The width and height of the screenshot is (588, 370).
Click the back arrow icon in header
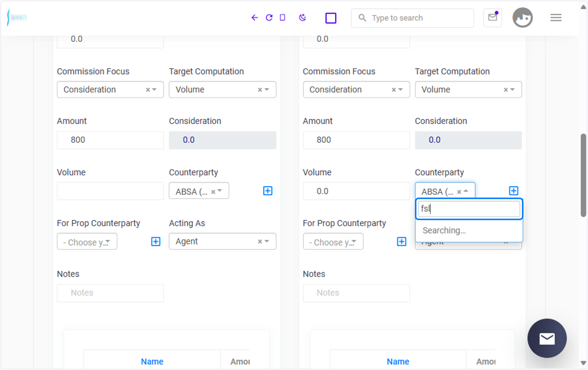[254, 18]
